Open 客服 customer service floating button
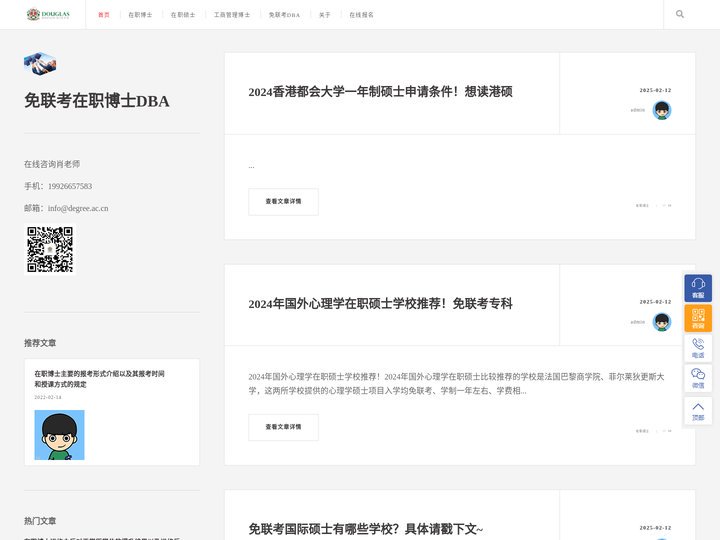The image size is (720, 540). click(698, 288)
